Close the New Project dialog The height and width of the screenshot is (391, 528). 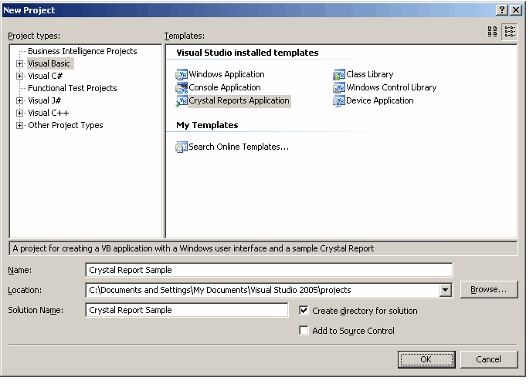click(516, 10)
